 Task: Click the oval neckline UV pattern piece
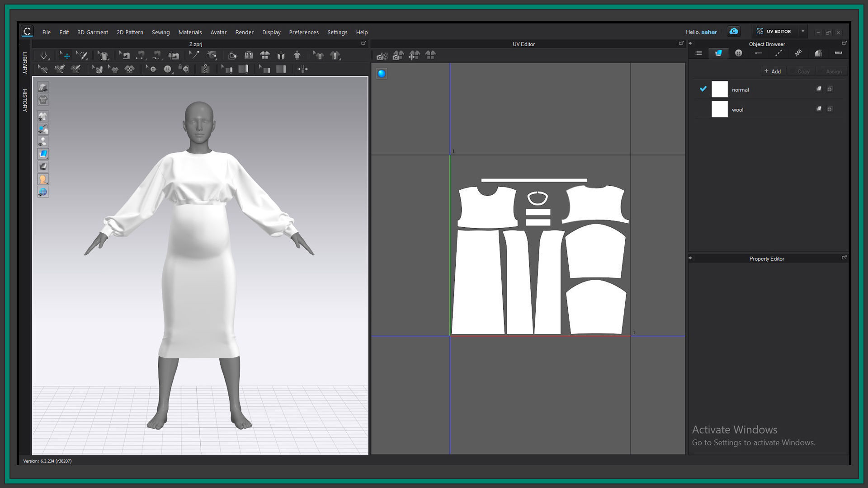(538, 198)
